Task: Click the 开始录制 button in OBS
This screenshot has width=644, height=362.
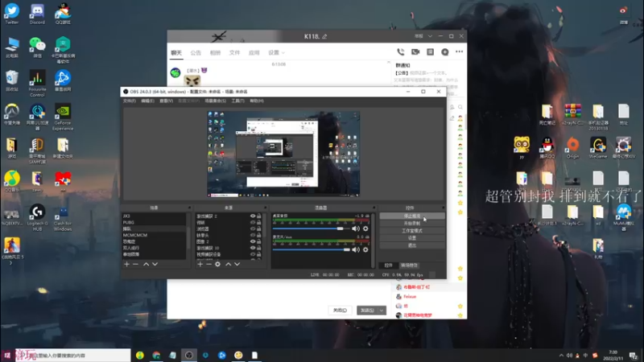Action: (412, 224)
